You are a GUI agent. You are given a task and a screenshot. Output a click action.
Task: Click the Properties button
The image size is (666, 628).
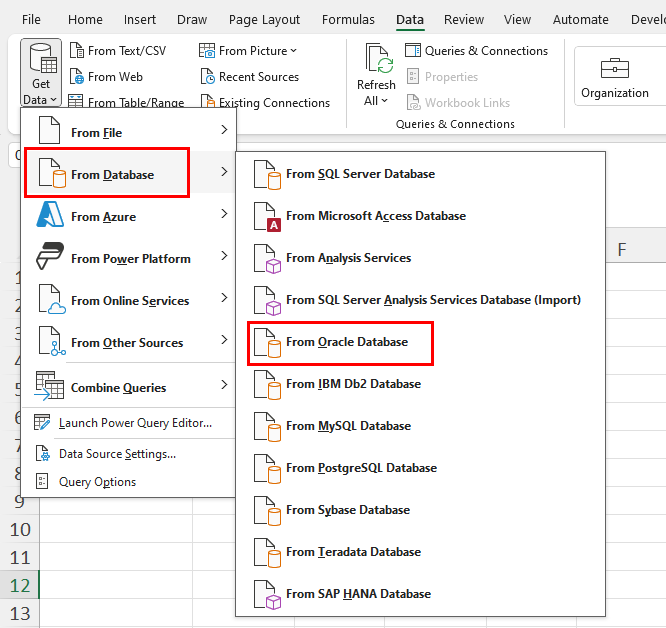(442, 77)
